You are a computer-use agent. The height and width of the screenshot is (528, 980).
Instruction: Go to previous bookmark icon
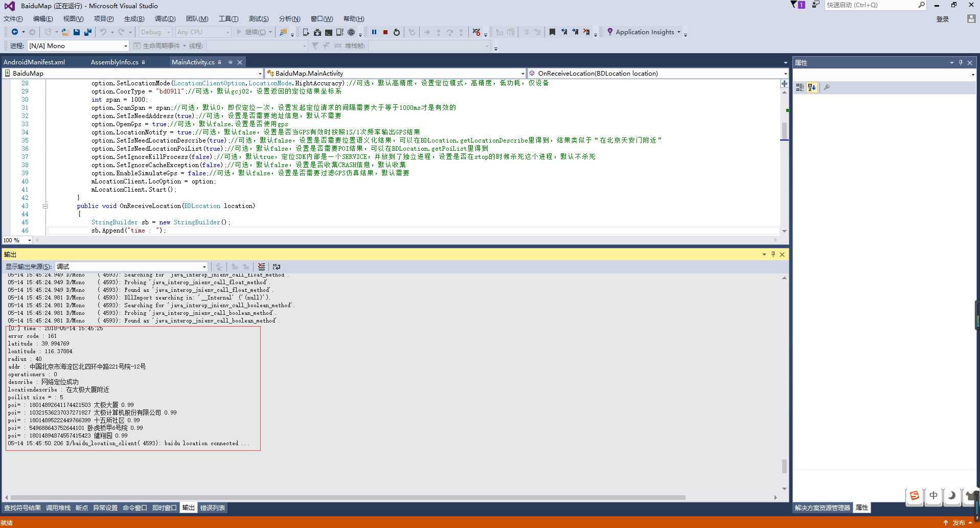coord(564,32)
